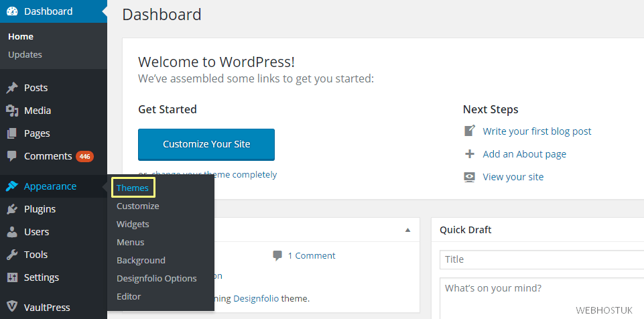Screen dimensions: 644x319
Task: Open Designfolio Options in the submenu
Action: 157,278
